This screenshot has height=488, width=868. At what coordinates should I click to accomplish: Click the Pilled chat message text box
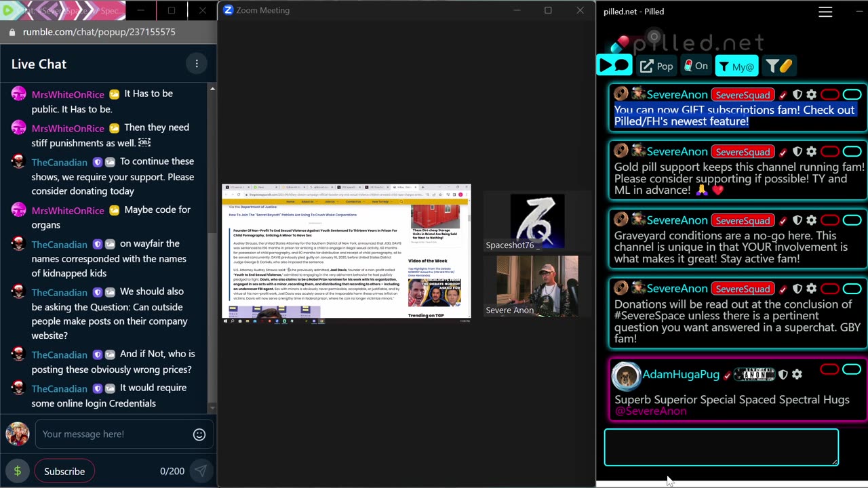721,447
